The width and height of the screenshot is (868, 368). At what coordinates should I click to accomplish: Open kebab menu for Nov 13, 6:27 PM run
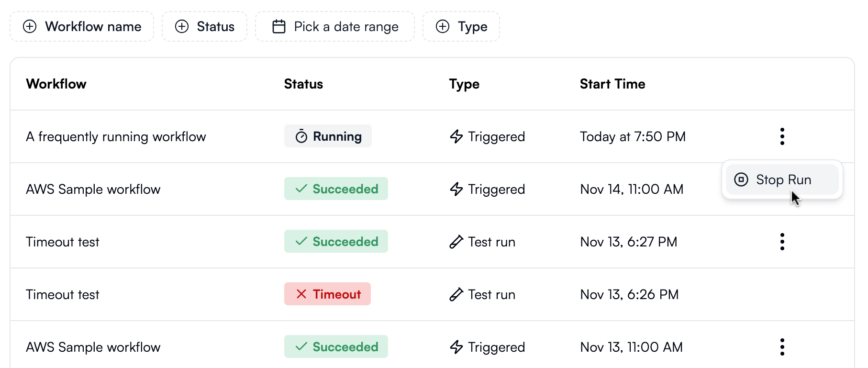click(782, 242)
